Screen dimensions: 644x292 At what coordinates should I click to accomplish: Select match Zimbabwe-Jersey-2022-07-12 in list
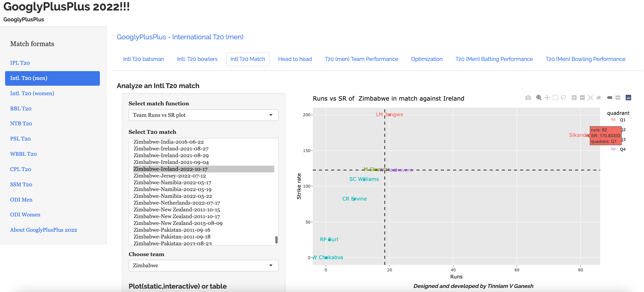pyautogui.click(x=170, y=176)
